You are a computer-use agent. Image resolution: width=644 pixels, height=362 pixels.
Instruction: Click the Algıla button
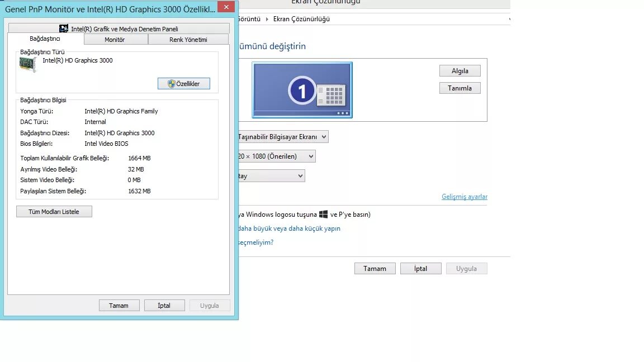(x=460, y=70)
